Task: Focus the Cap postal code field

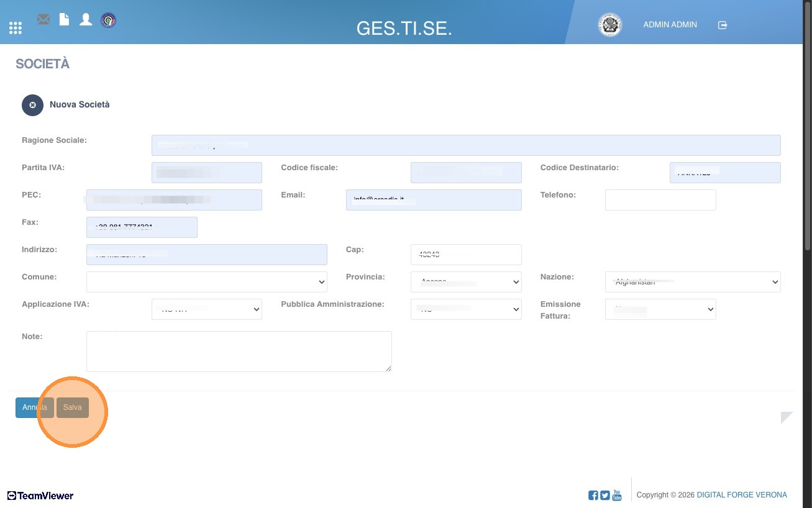Action: (x=466, y=255)
